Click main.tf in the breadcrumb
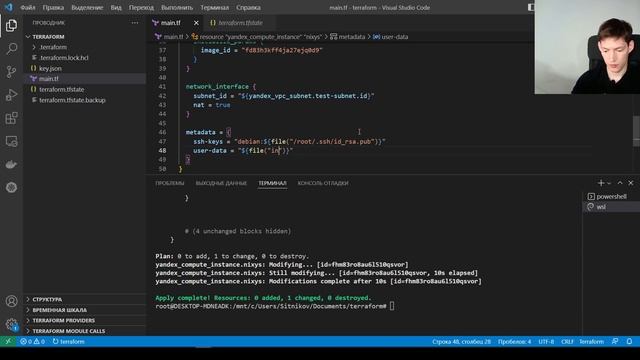 click(169, 37)
